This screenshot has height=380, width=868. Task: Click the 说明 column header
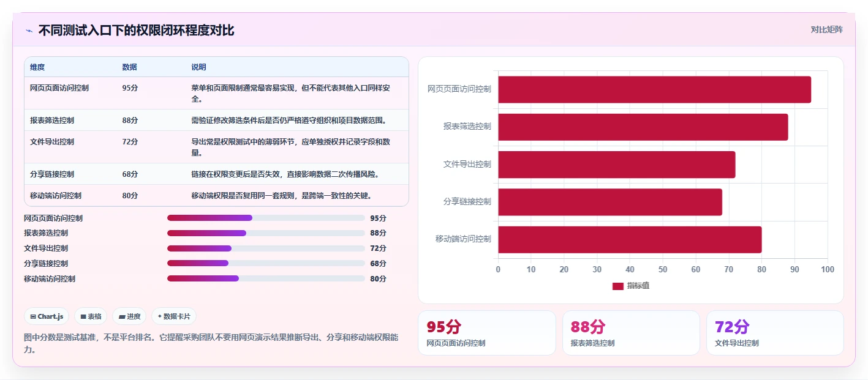coord(198,67)
